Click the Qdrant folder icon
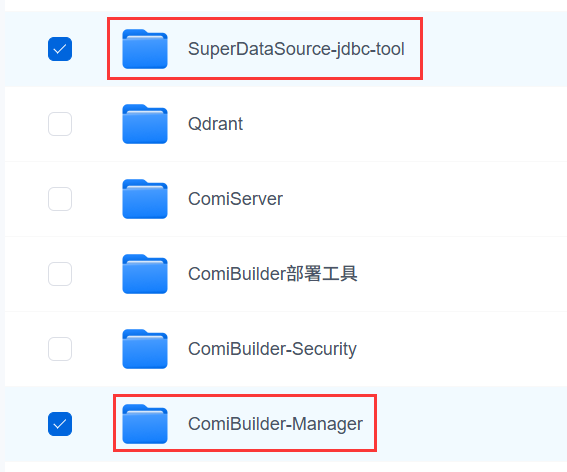This screenshot has width=567, height=472. click(x=145, y=124)
